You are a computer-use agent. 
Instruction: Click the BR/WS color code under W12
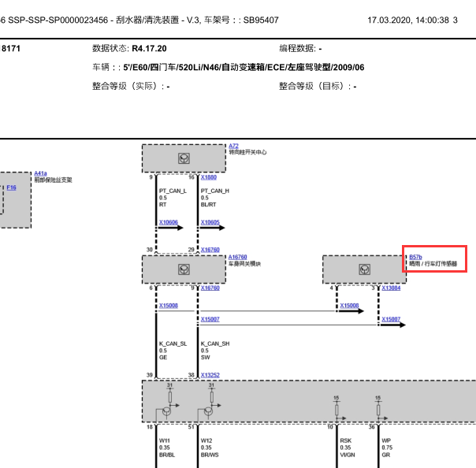210,455
